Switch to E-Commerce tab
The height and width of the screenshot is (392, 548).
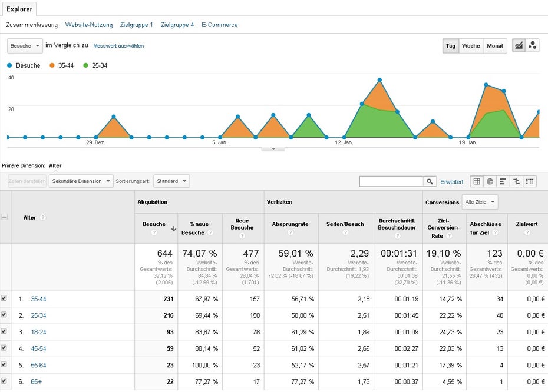pos(219,25)
